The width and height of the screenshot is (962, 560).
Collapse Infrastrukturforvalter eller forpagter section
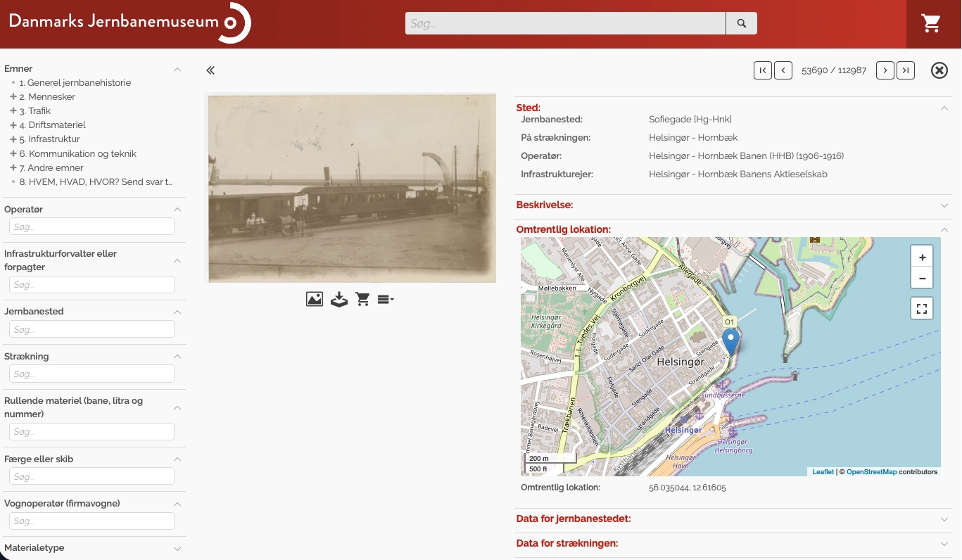point(177,260)
